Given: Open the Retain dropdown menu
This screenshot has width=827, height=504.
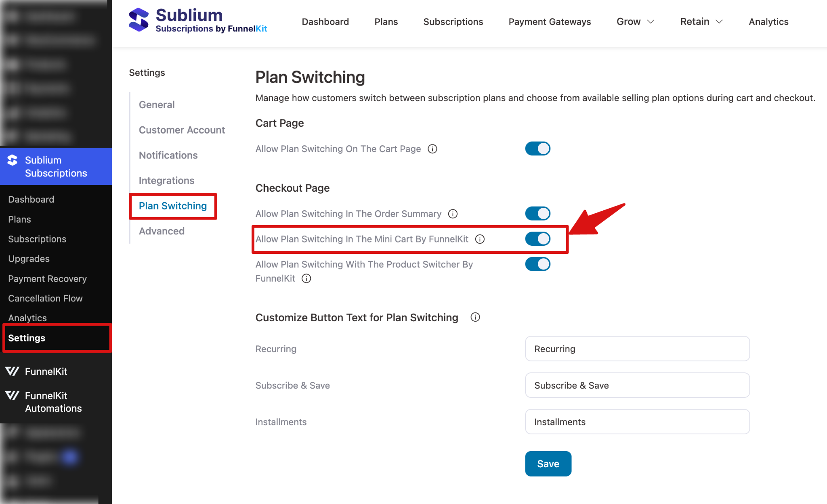Looking at the screenshot, I should (x=701, y=21).
